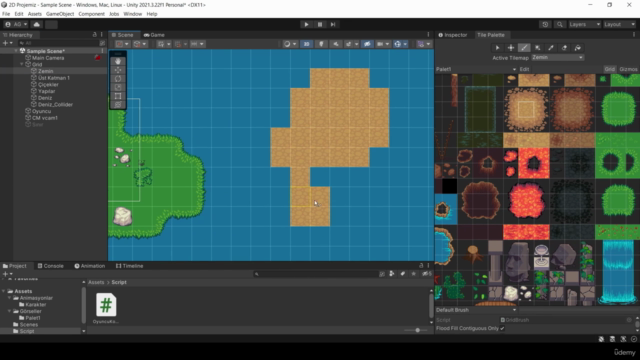The image size is (640, 360).
Task: Open the AG account dropdown
Action: point(16,24)
